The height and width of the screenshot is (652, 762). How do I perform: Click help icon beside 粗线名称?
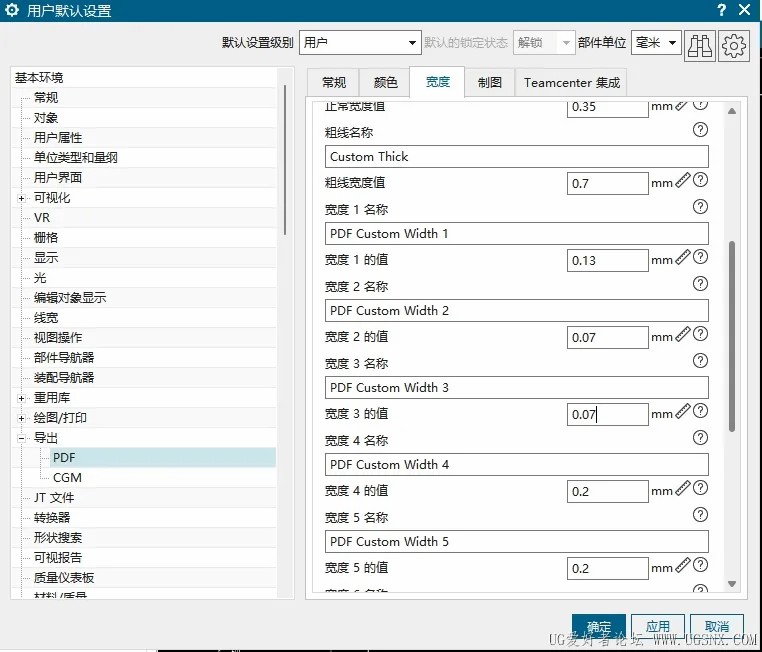coord(700,130)
